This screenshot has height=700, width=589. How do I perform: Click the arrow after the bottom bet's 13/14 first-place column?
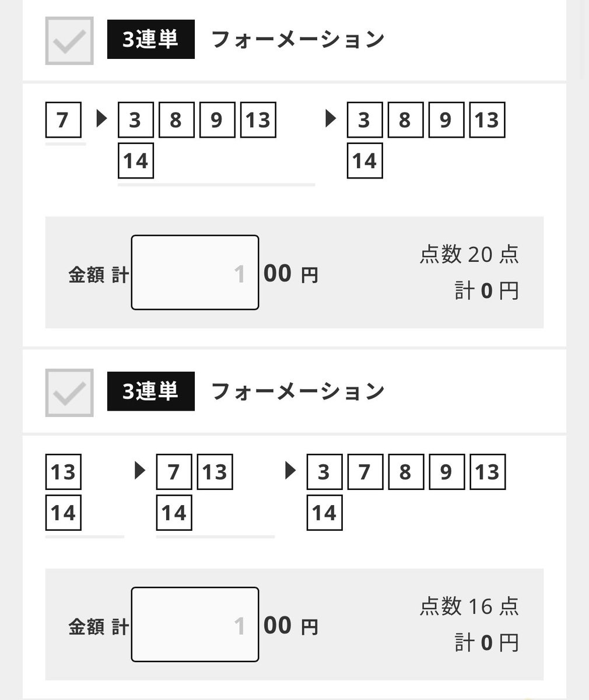click(x=139, y=471)
